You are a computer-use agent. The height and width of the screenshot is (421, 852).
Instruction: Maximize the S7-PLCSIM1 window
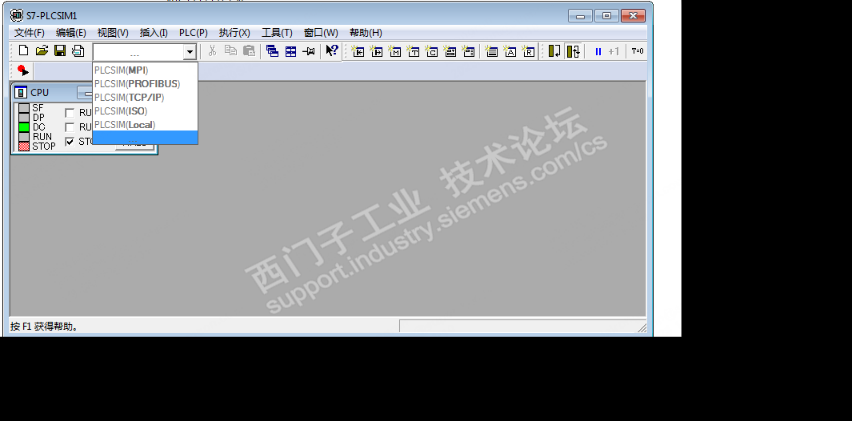(x=606, y=16)
